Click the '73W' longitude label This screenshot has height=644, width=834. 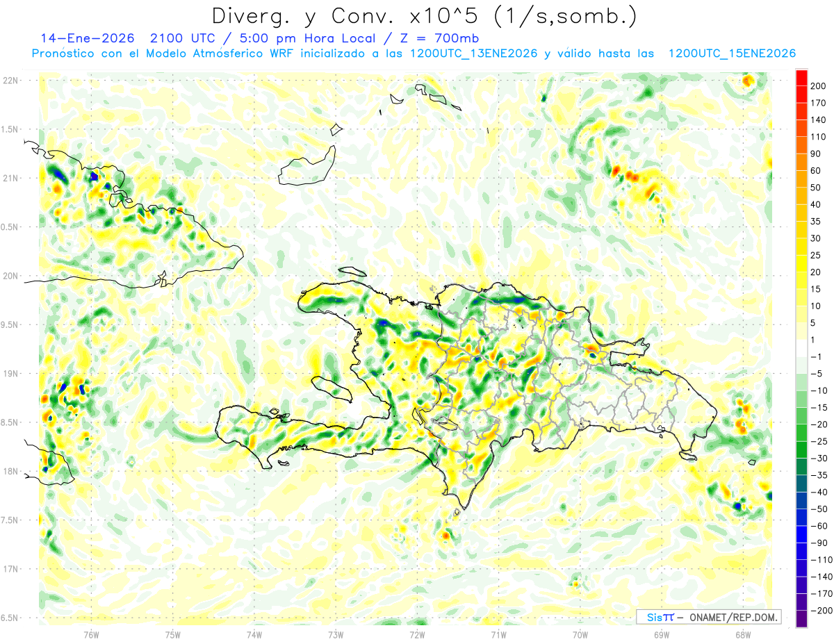pos(336,634)
